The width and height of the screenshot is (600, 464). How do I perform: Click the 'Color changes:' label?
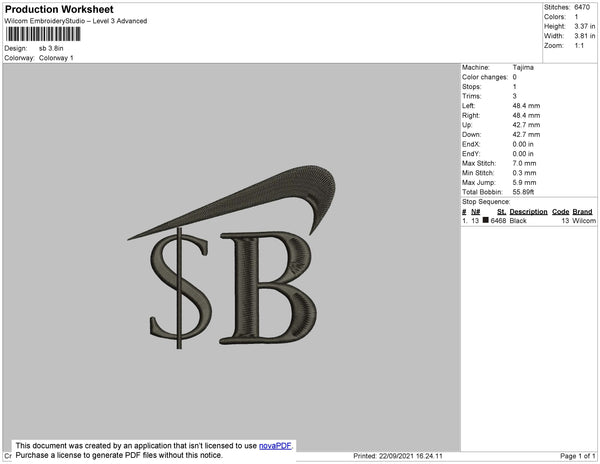(x=485, y=77)
